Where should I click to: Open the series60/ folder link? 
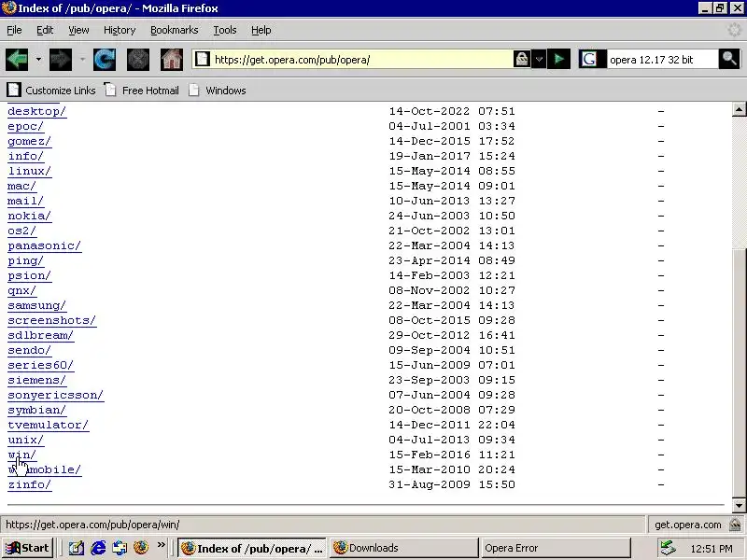[41, 365]
